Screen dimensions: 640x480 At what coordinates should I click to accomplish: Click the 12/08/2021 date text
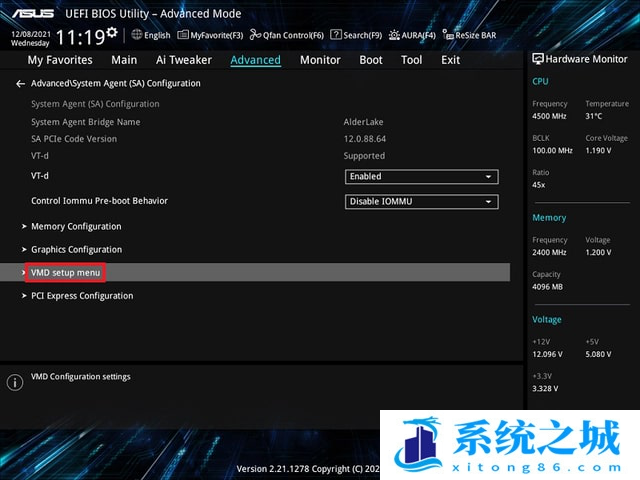[x=31, y=34]
